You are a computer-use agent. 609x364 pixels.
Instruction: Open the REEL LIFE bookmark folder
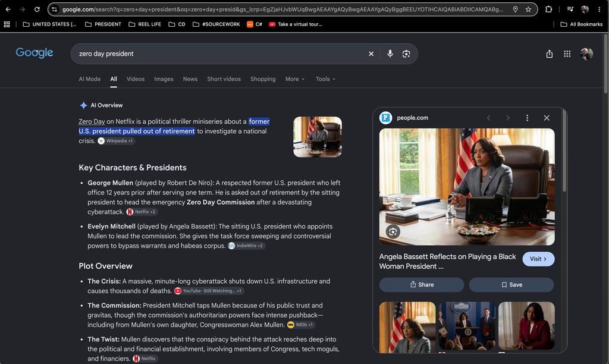point(145,24)
